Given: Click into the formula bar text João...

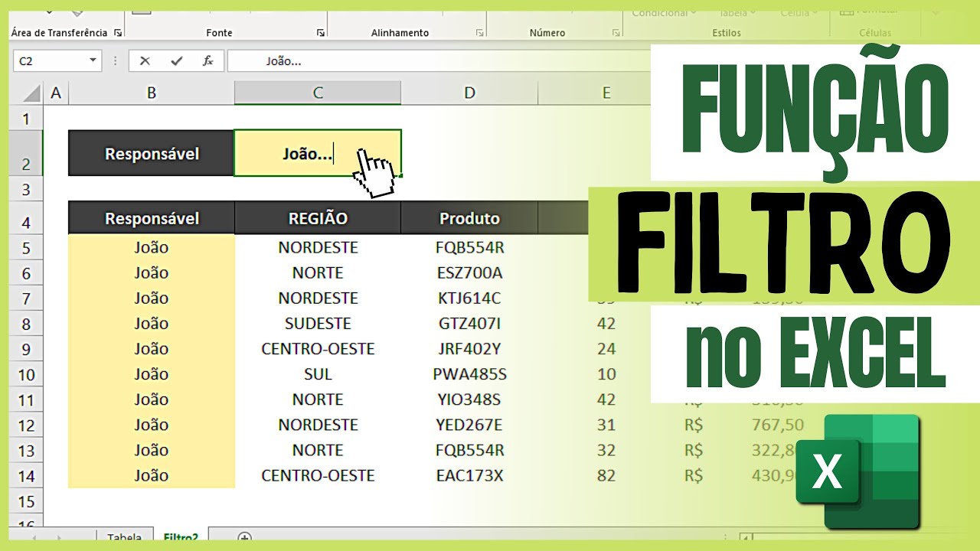Looking at the screenshot, I should click(283, 61).
